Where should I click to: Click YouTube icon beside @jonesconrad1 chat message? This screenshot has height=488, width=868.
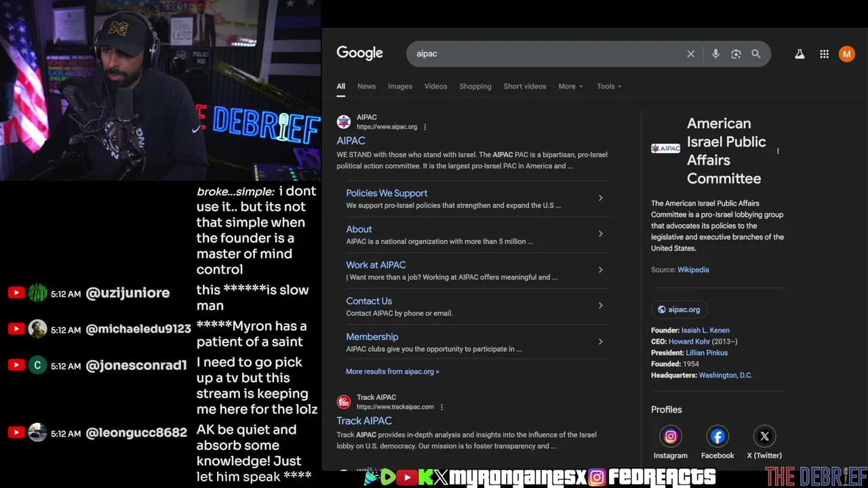click(x=16, y=365)
